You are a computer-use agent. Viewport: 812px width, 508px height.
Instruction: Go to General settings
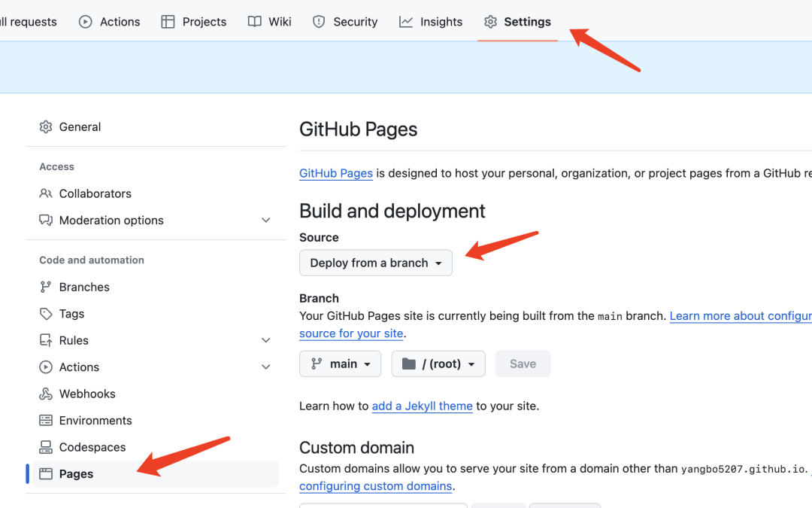click(156, 127)
